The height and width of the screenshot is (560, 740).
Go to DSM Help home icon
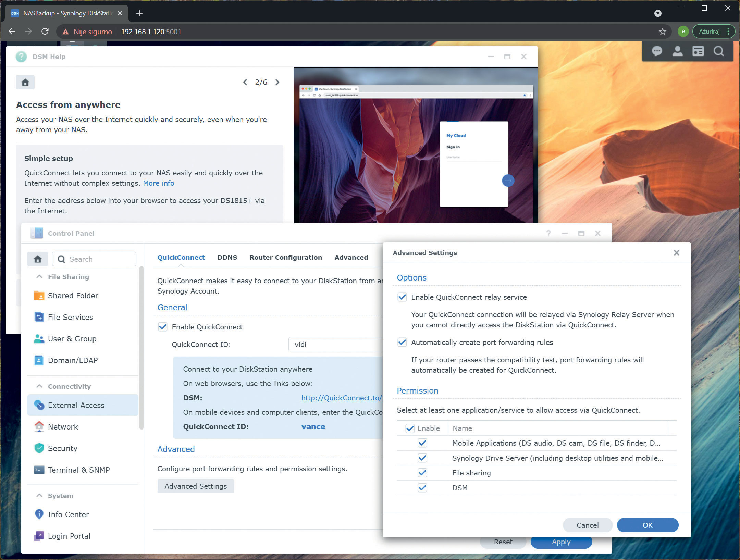(x=25, y=82)
